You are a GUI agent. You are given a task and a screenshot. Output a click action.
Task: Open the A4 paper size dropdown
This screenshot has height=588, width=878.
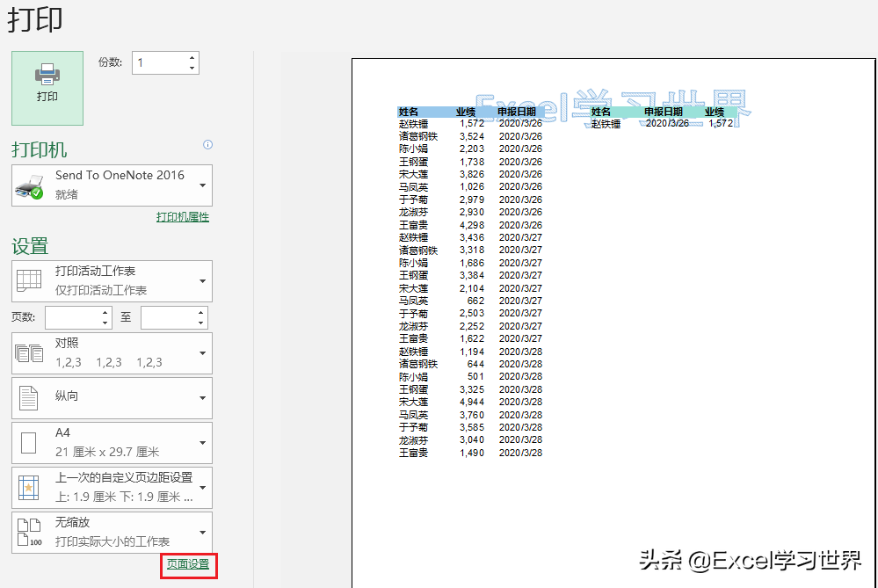pos(112,443)
